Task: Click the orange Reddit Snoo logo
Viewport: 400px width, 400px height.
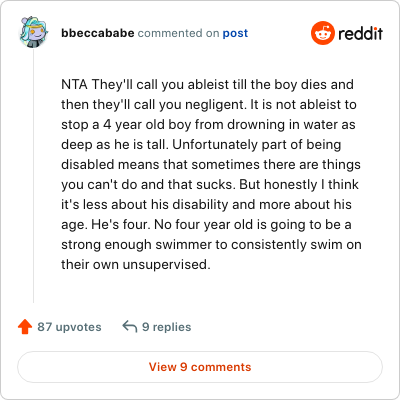Action: [323, 33]
